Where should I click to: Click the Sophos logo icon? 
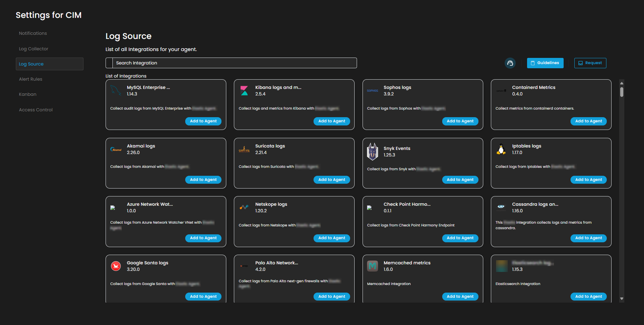coord(373,91)
